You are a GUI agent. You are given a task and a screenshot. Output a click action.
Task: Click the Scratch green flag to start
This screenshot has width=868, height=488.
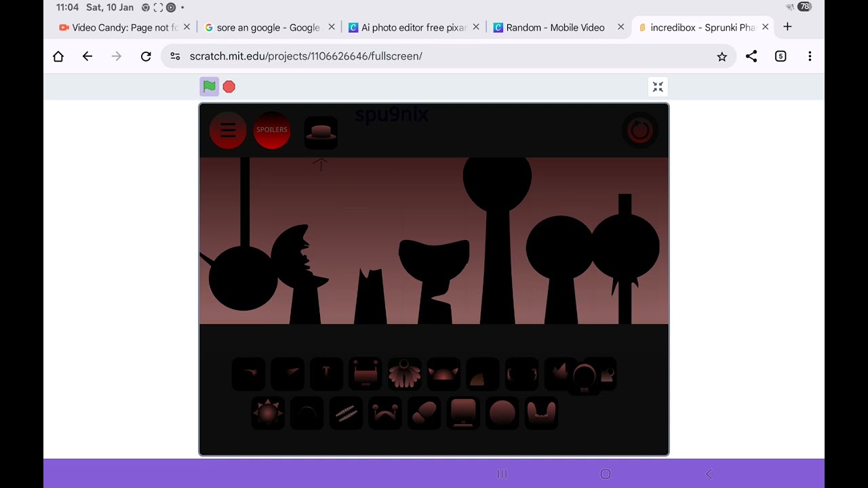point(209,86)
